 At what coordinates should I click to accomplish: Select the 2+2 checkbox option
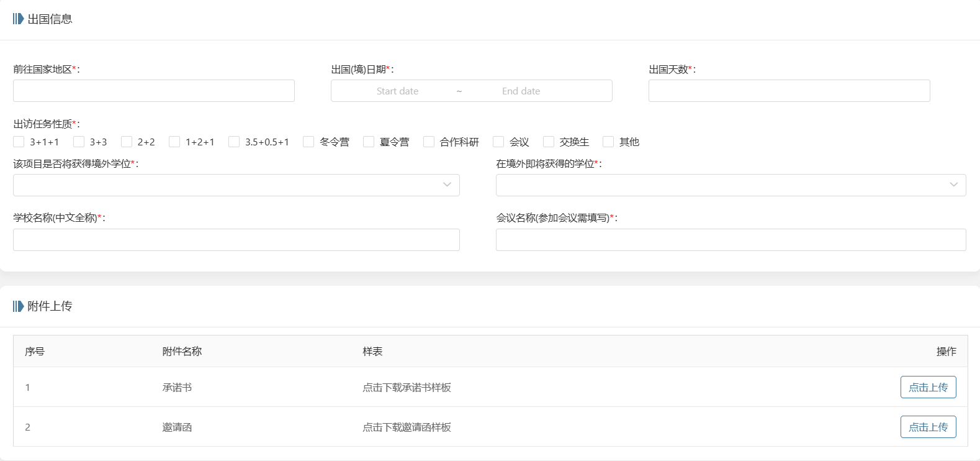(x=127, y=142)
